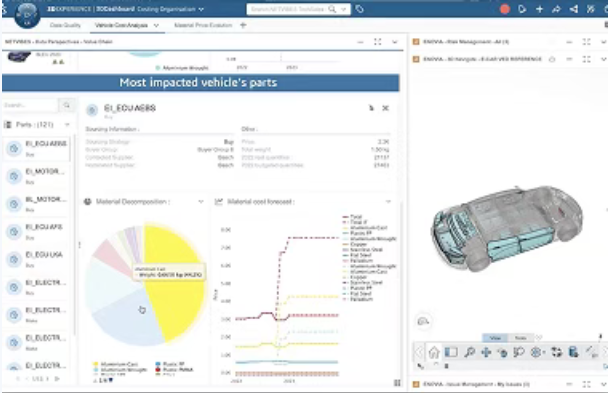The image size is (608, 393).
Task: Click the tag icon beside the search bar
Action: pyautogui.click(x=359, y=9)
